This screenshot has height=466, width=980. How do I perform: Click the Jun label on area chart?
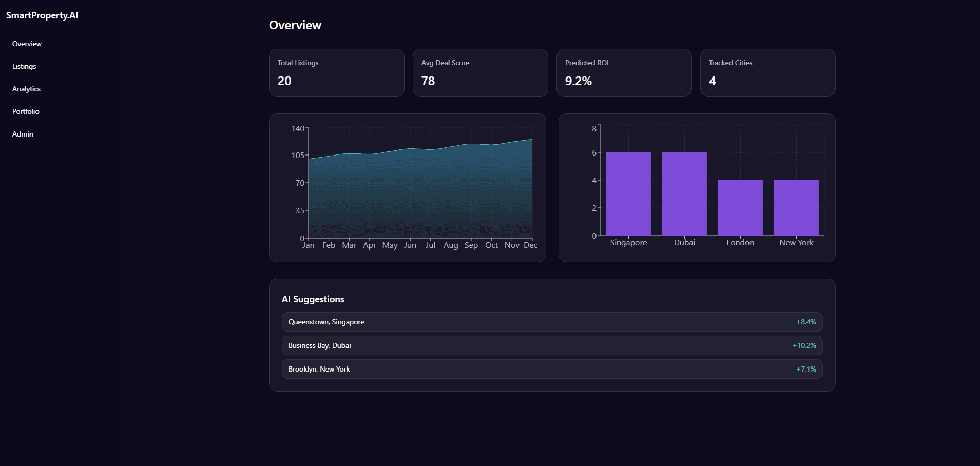coord(410,245)
